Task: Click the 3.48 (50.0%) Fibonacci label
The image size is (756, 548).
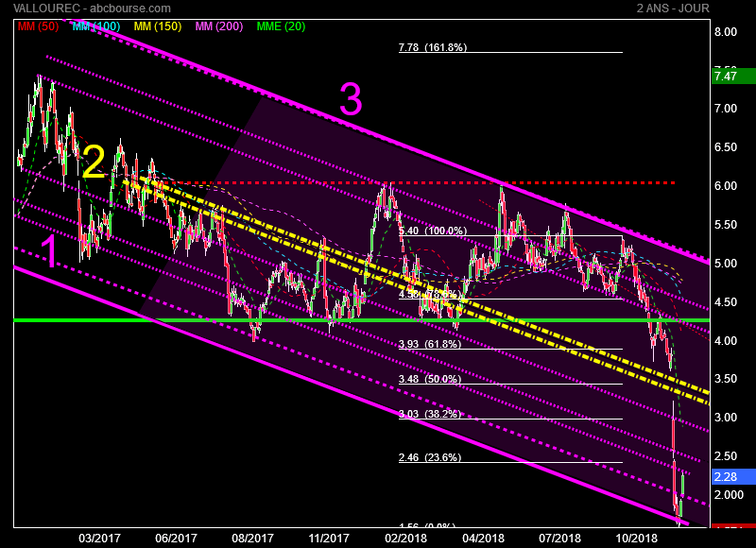Action: (430, 379)
